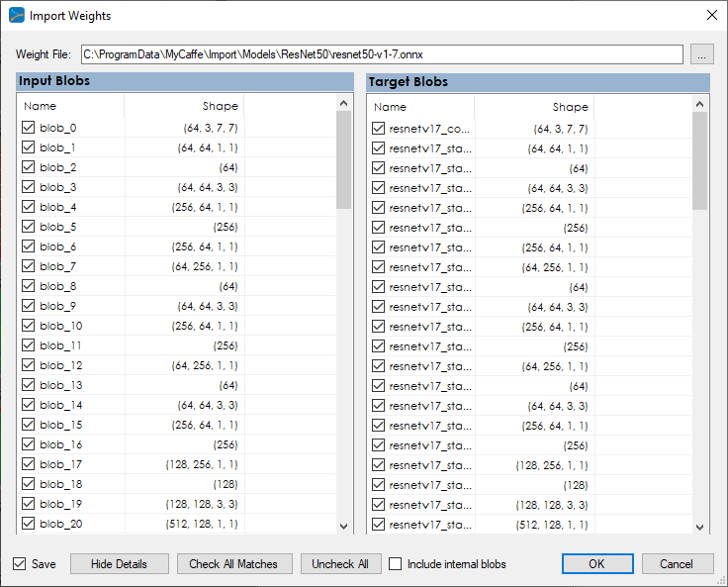
Task: Toggle the Save checkbox
Action: (20, 564)
